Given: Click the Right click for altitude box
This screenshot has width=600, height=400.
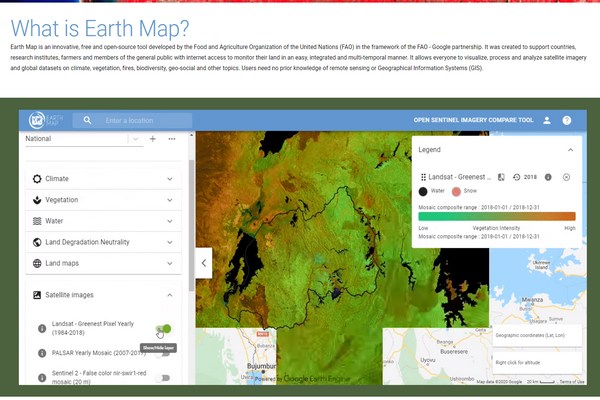Looking at the screenshot, I should 537,362.
